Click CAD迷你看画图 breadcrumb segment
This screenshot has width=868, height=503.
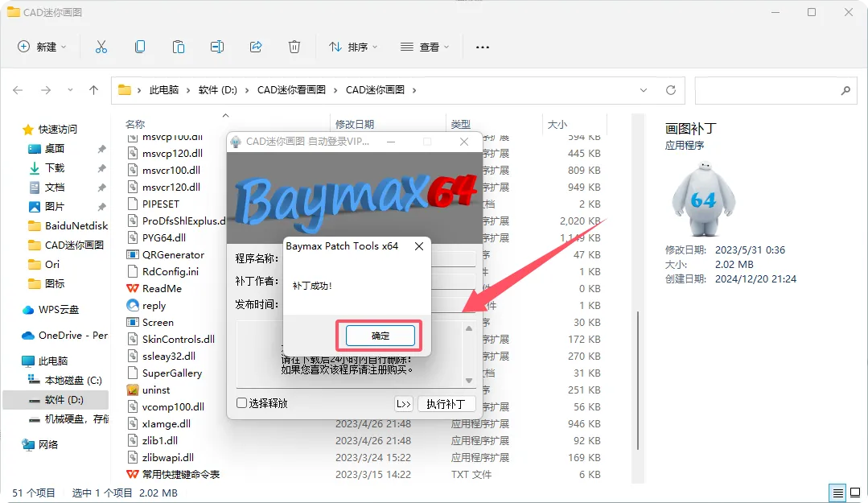[291, 90]
